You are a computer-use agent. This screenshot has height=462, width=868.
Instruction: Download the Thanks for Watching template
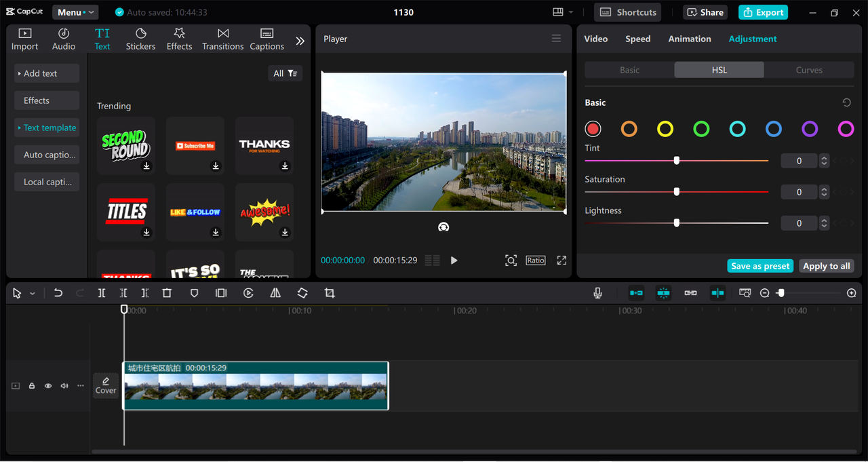point(285,166)
